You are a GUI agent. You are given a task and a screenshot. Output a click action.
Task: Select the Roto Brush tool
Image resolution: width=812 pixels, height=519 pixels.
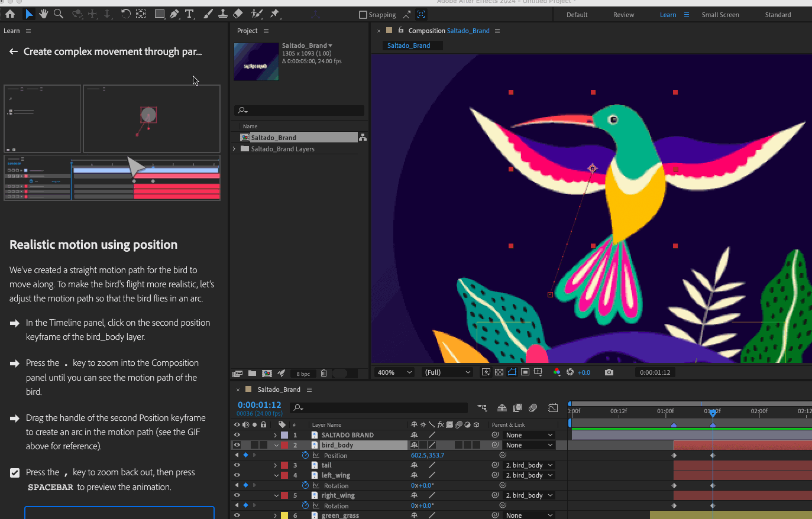click(x=257, y=14)
